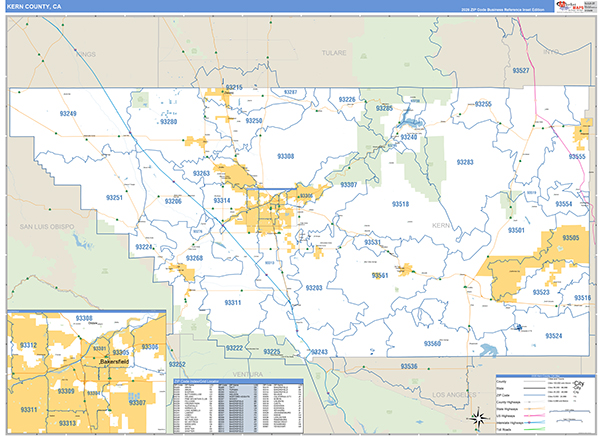Click ZIP code label 93505
The image size is (600, 436).
coord(571,238)
